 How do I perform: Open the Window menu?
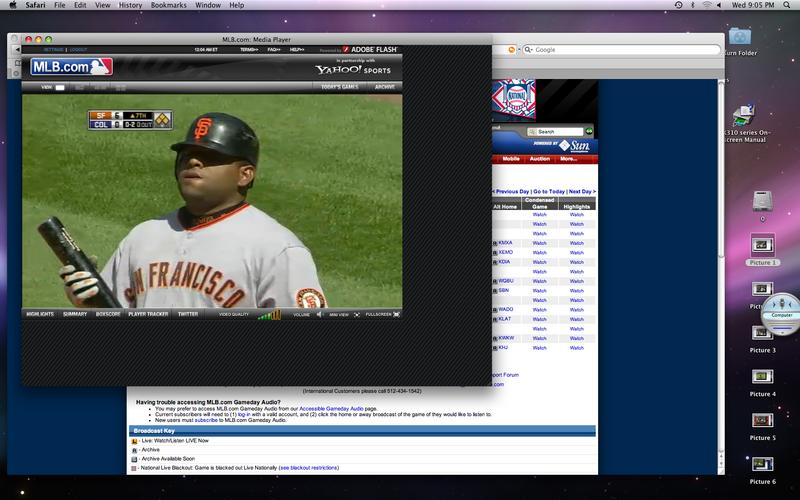point(208,5)
